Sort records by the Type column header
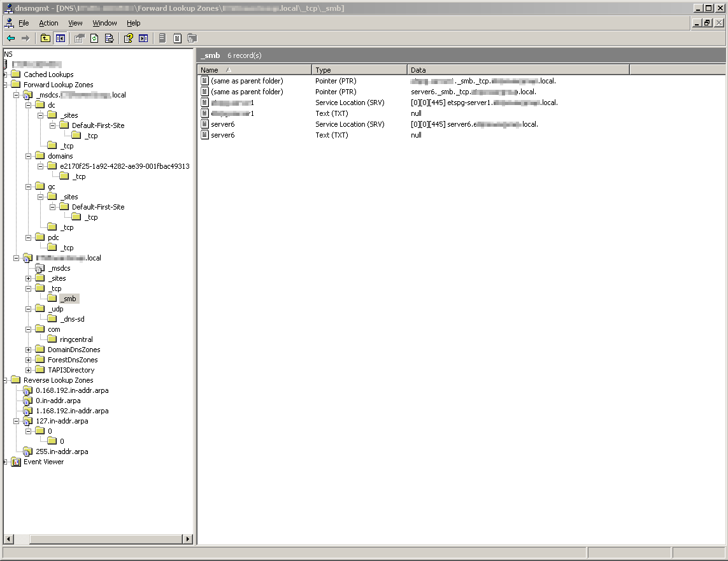Image resolution: width=728 pixels, height=561 pixels. coord(359,70)
